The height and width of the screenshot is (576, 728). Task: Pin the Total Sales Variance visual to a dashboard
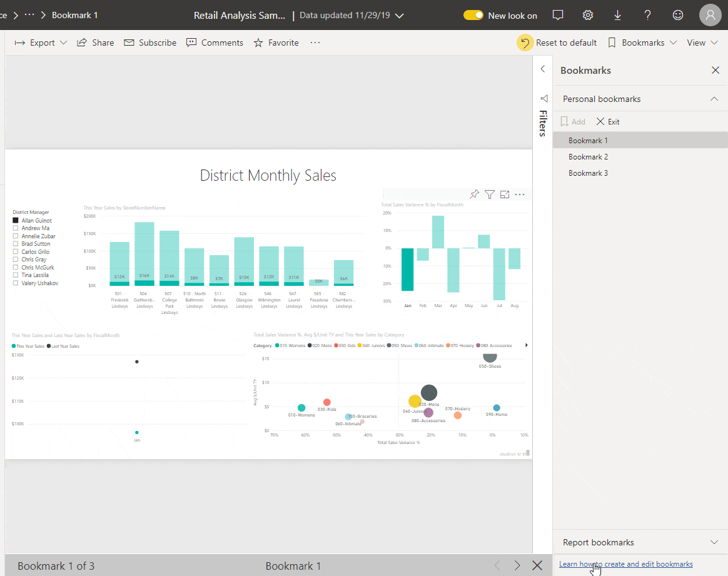tap(474, 195)
